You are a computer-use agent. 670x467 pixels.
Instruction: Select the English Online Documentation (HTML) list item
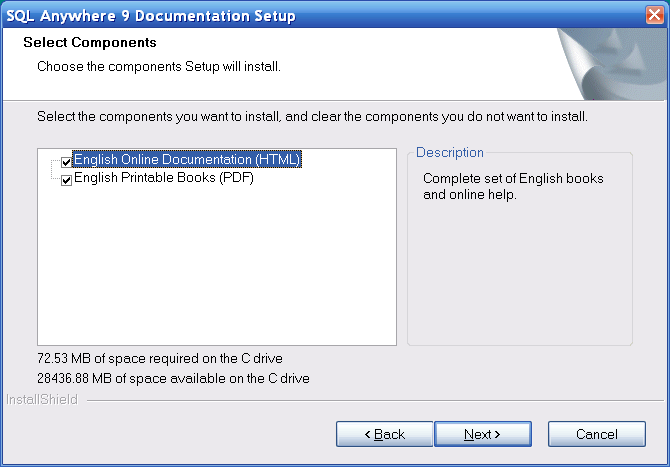click(186, 160)
